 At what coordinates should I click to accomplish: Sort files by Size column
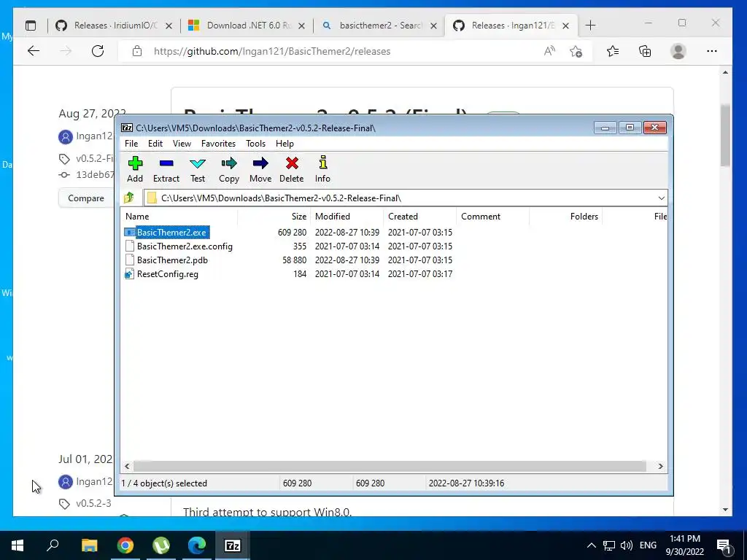(x=274, y=216)
